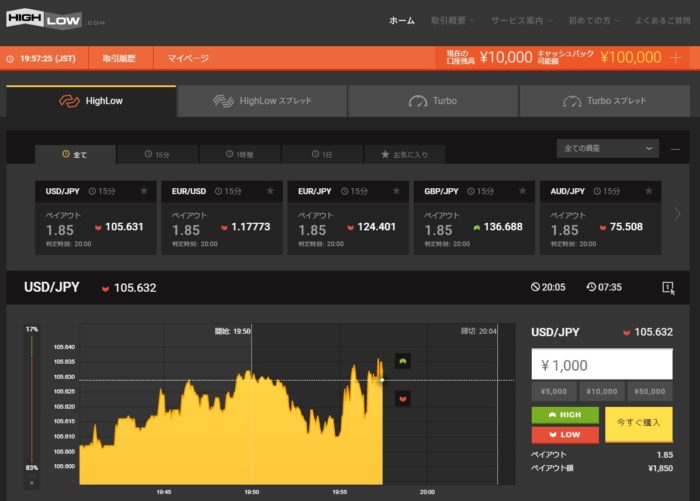Set amount to ¥5,000

[x=554, y=392]
